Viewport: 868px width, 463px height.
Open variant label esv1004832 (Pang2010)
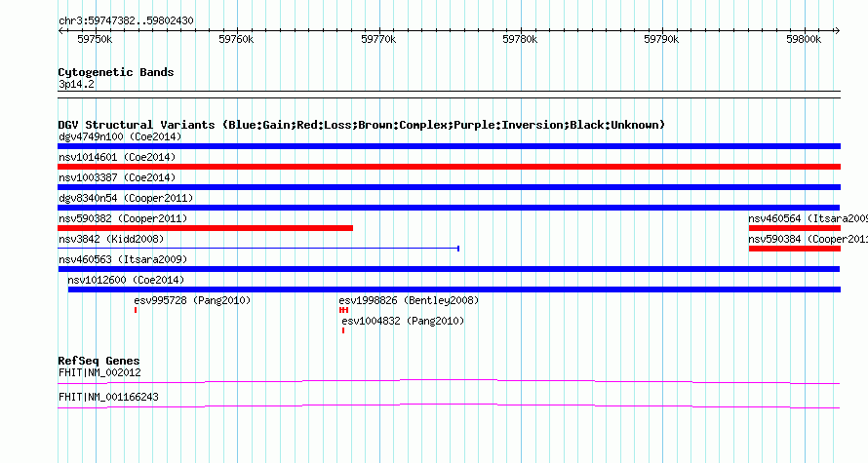click(403, 321)
